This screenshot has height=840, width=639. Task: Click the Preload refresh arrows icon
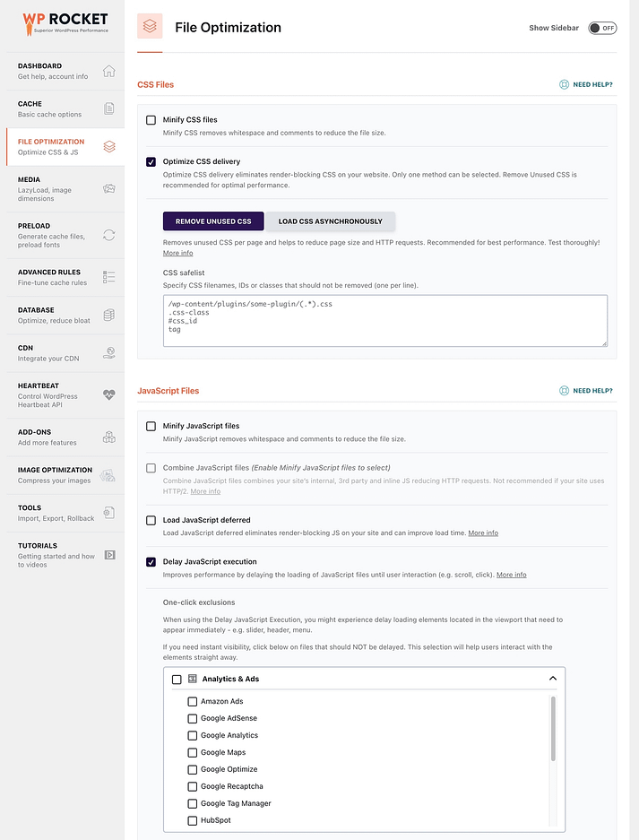(x=108, y=235)
